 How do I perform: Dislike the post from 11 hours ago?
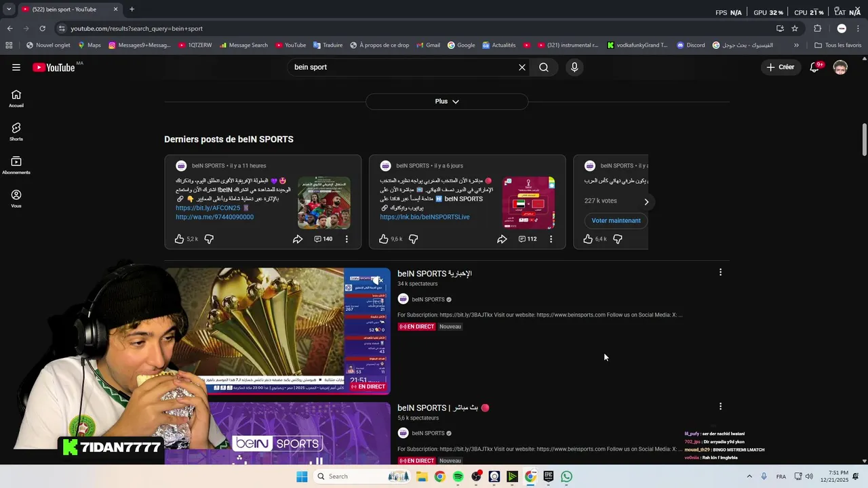pyautogui.click(x=209, y=239)
